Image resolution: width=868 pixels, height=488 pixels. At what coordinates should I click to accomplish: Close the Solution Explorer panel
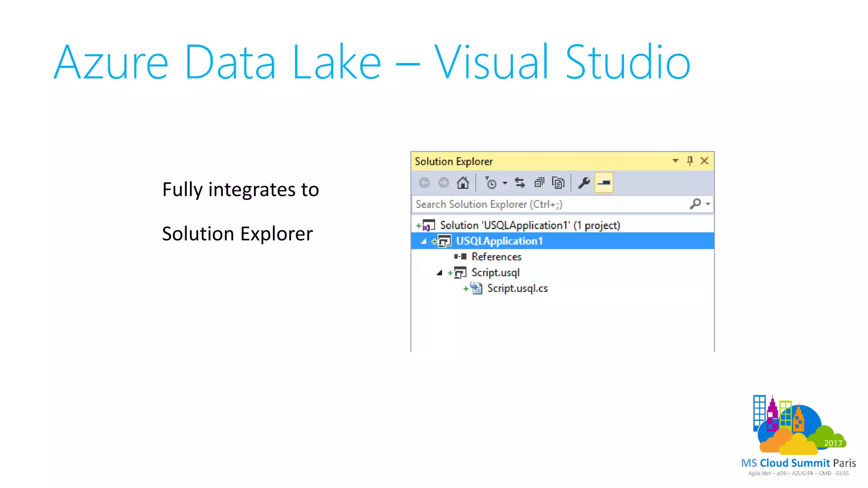tap(704, 161)
